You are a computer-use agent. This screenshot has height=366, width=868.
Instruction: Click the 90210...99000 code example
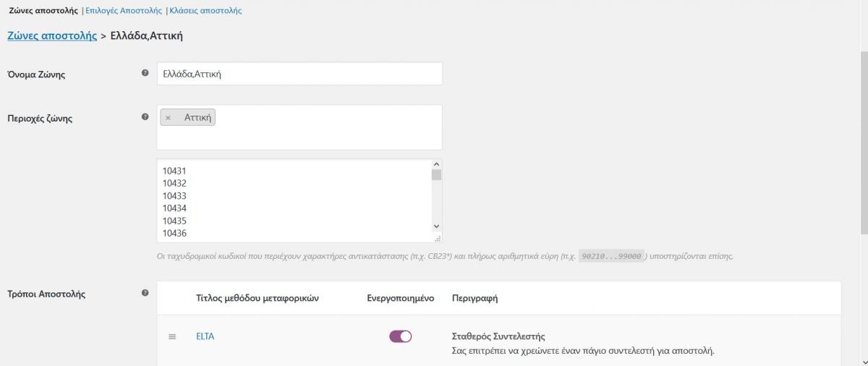(611, 256)
